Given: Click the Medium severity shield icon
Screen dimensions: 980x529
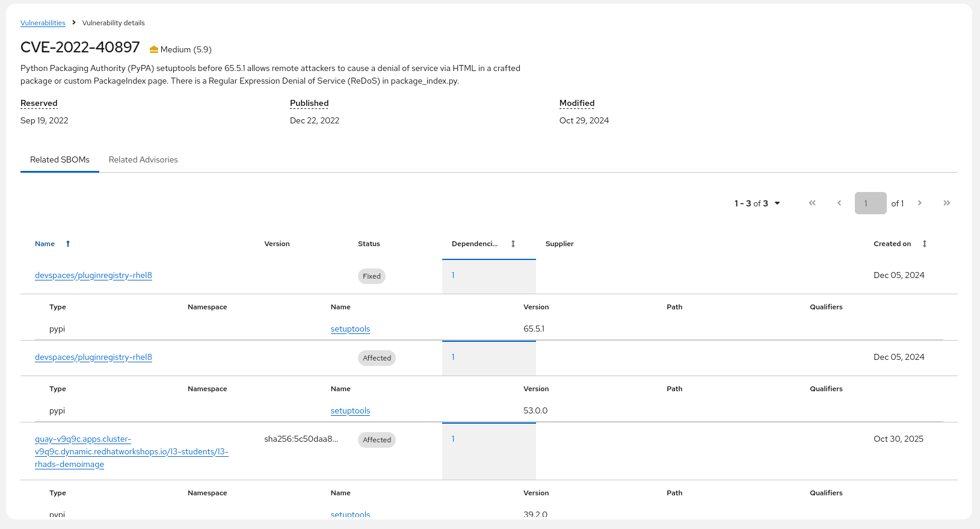Looking at the screenshot, I should (x=154, y=49).
